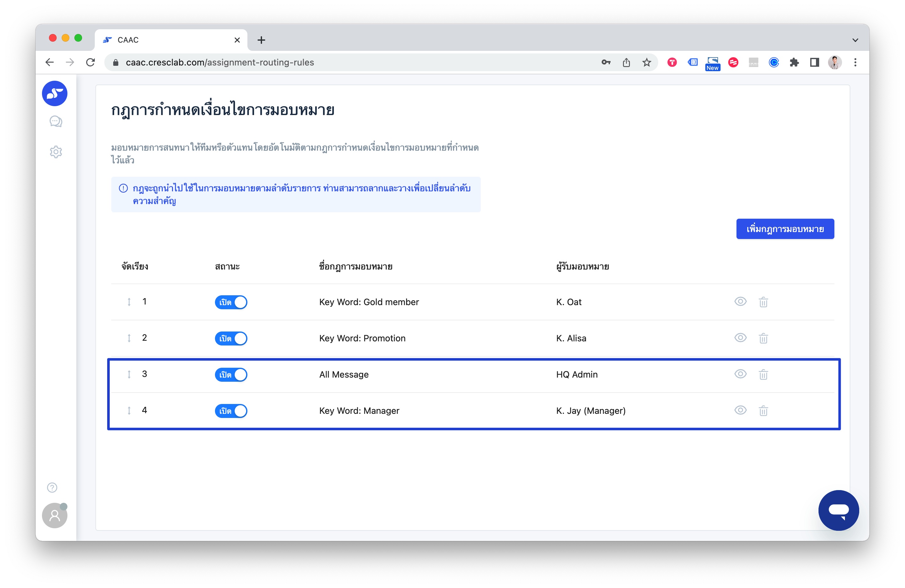Open the live chat support bubble
Image resolution: width=905 pixels, height=588 pixels.
[838, 510]
